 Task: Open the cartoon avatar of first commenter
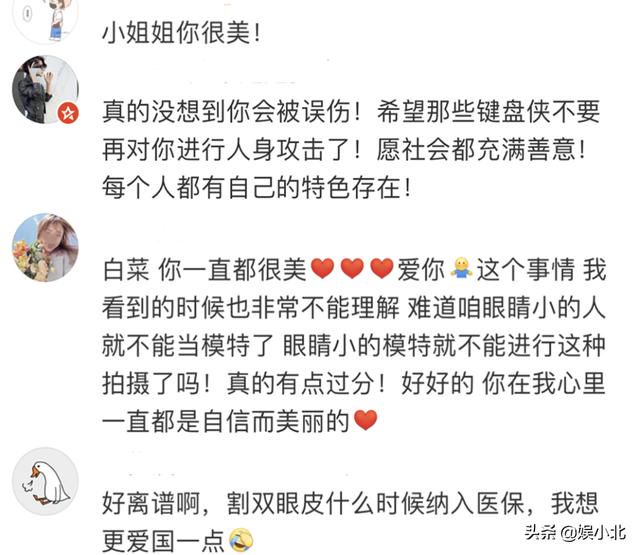(x=45, y=18)
